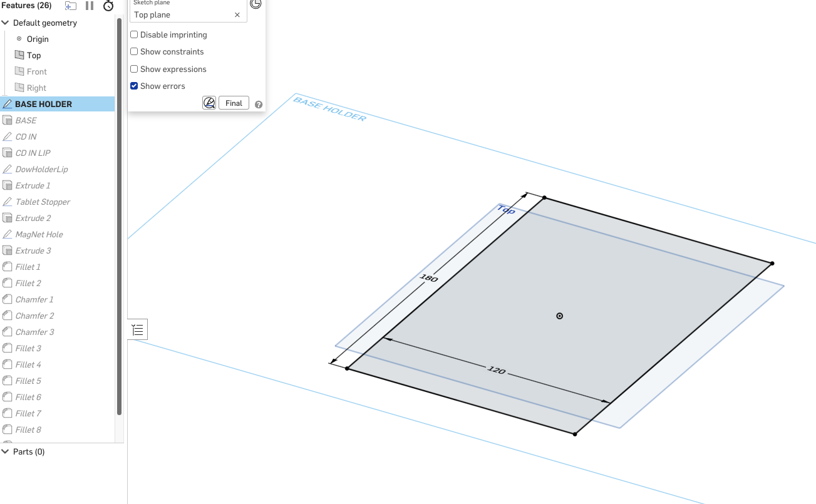
Task: Clear the Top plane selection with X
Action: (x=237, y=15)
